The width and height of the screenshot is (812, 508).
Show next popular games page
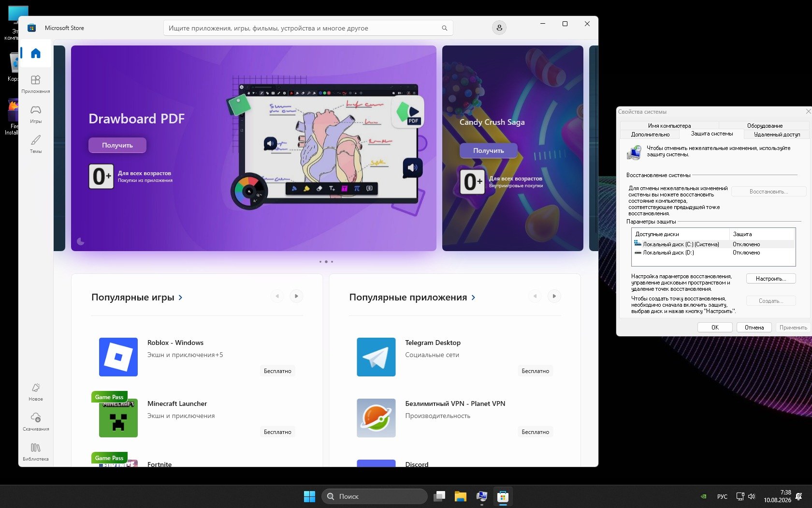(296, 296)
